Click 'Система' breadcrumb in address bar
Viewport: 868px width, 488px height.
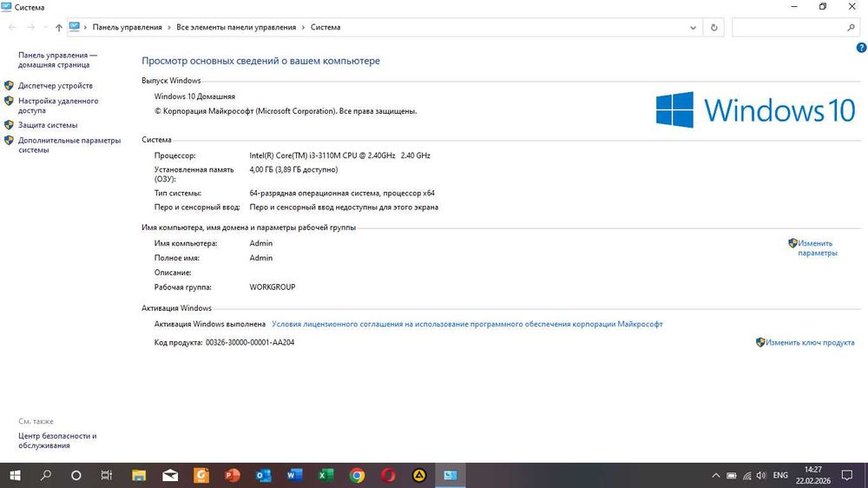[325, 27]
